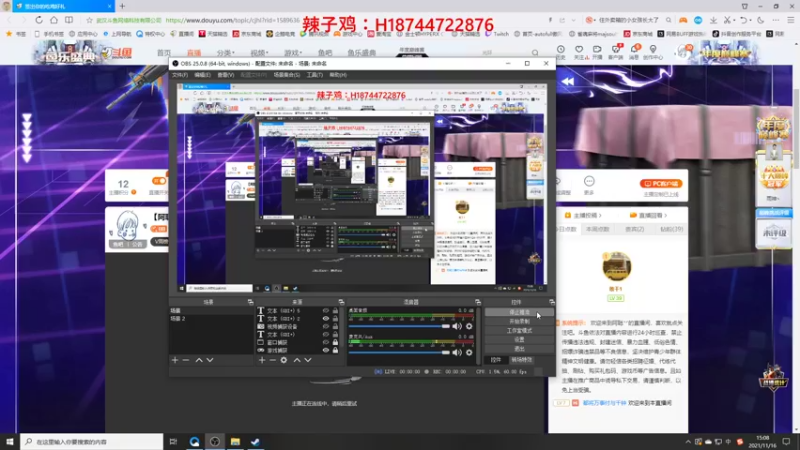Screen dimensions: 800x450
Task: Open the 帮助(H) menu in OBS
Action: pyautogui.click(x=338, y=75)
